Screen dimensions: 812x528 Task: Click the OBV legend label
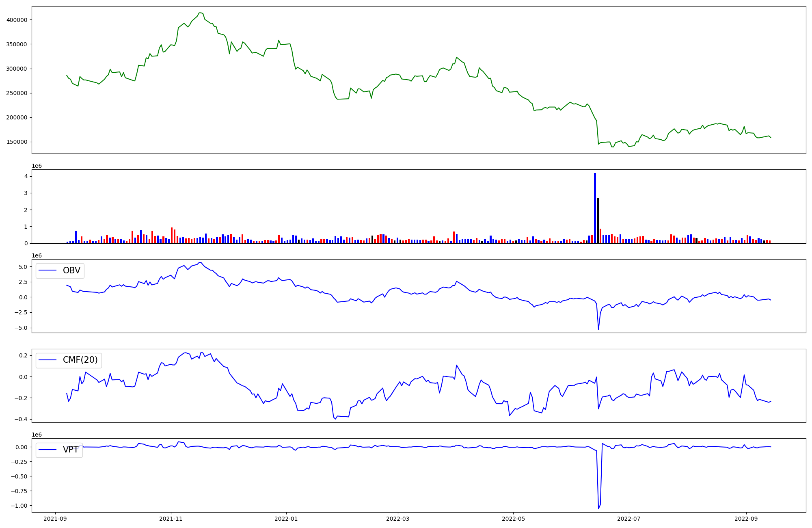(x=71, y=270)
